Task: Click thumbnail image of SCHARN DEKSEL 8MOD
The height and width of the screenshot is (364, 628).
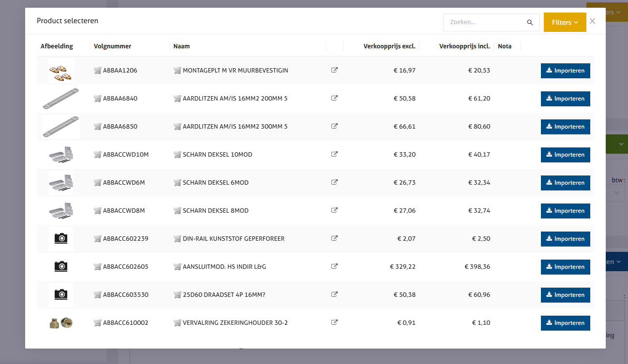Action: 61,211
